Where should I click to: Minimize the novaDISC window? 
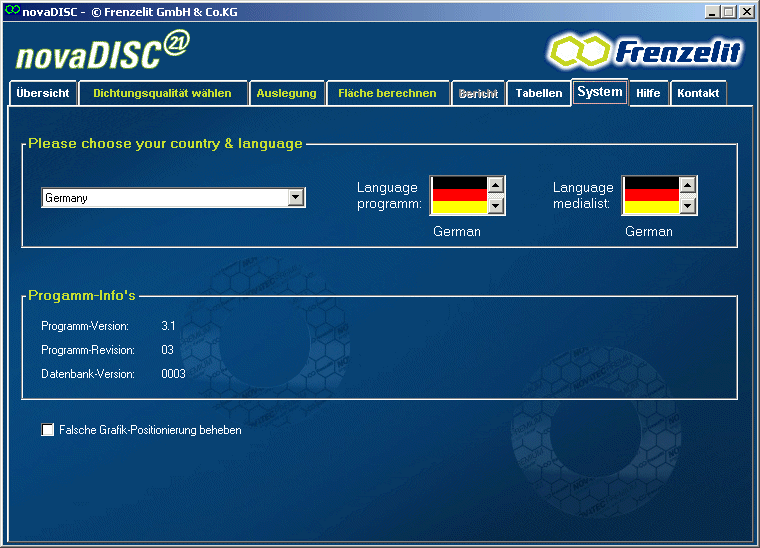point(713,11)
